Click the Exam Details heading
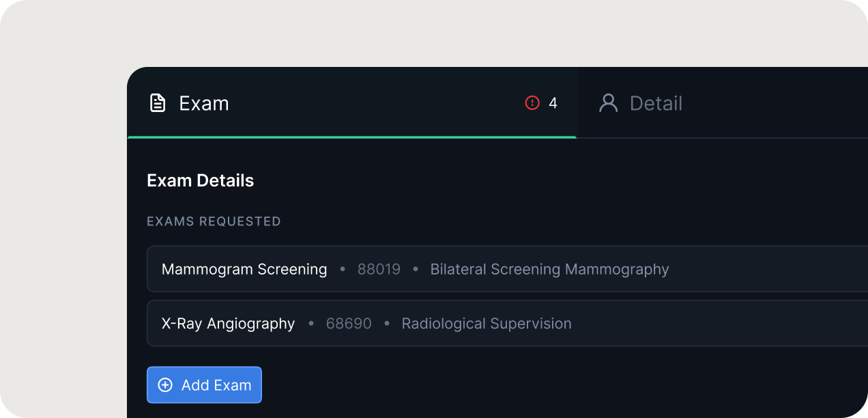868x418 pixels. coord(201,180)
